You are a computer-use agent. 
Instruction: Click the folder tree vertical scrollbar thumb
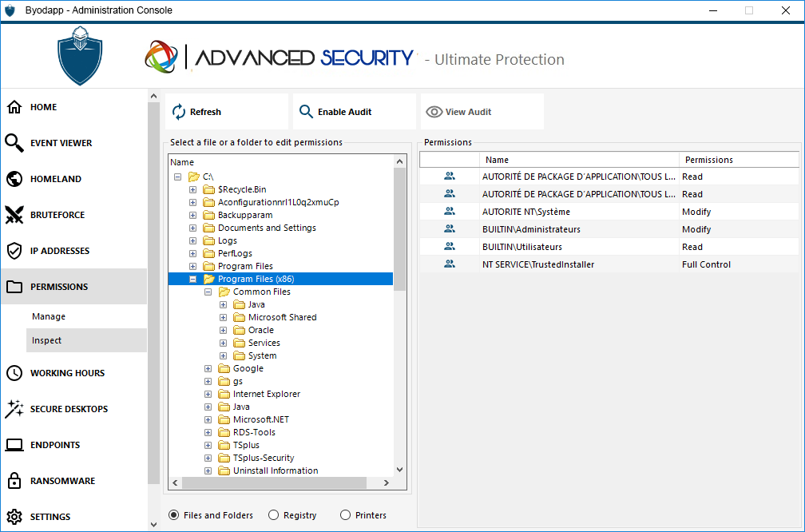point(399,229)
